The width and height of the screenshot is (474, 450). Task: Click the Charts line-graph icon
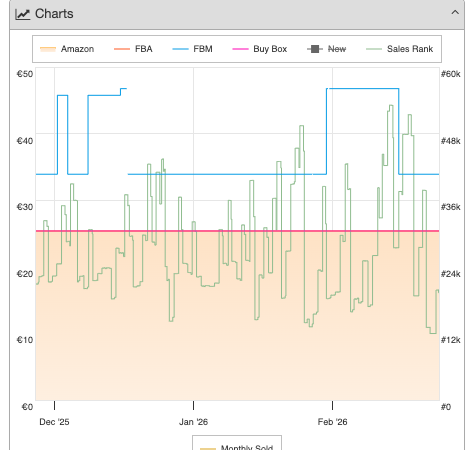click(x=22, y=14)
